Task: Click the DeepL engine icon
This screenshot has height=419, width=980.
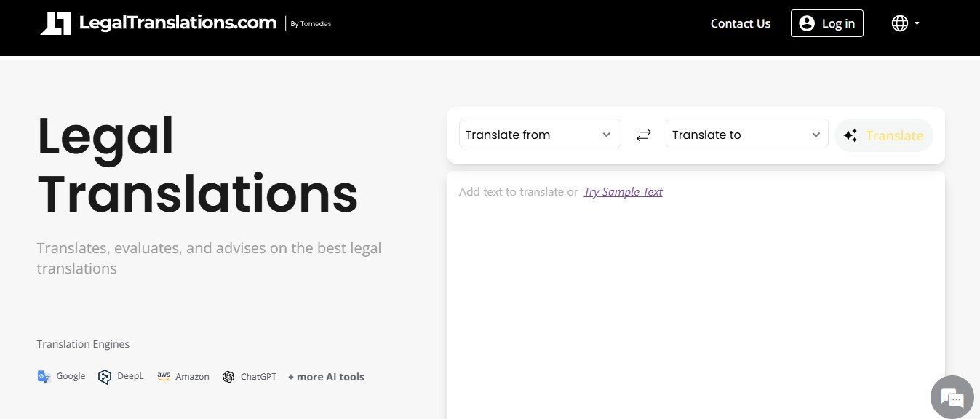Action: click(105, 377)
